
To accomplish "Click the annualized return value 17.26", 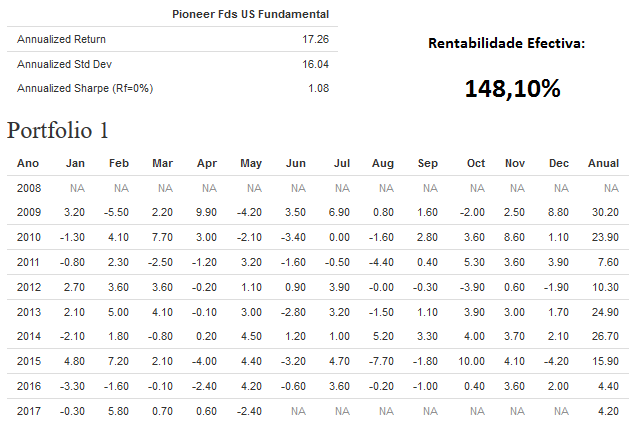I will 316,39.
